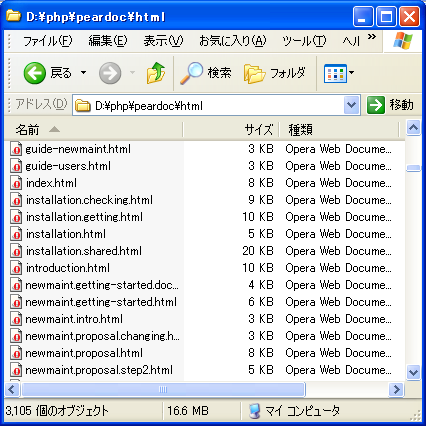Expand the Back button history dropdown

pos(83,73)
